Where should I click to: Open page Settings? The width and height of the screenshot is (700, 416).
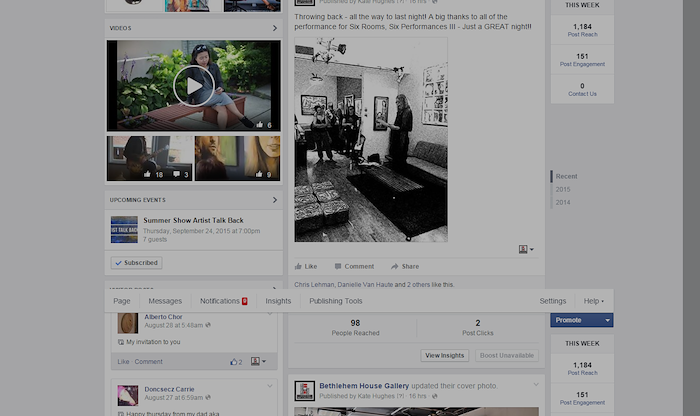click(x=553, y=301)
